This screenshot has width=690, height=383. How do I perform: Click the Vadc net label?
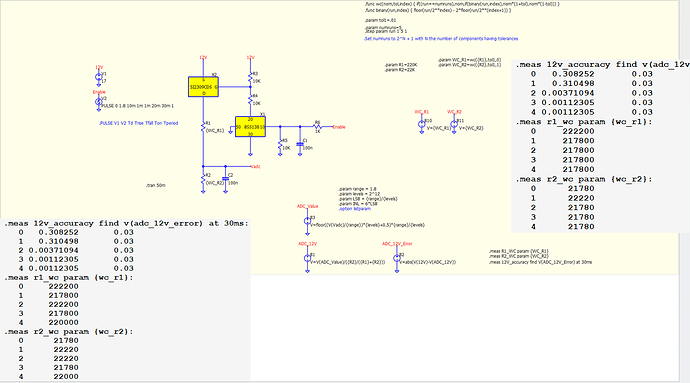255,166
